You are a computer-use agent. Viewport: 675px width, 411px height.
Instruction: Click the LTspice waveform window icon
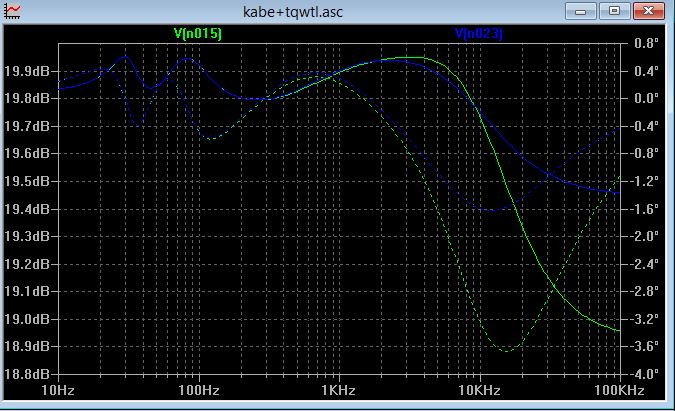tap(12, 11)
